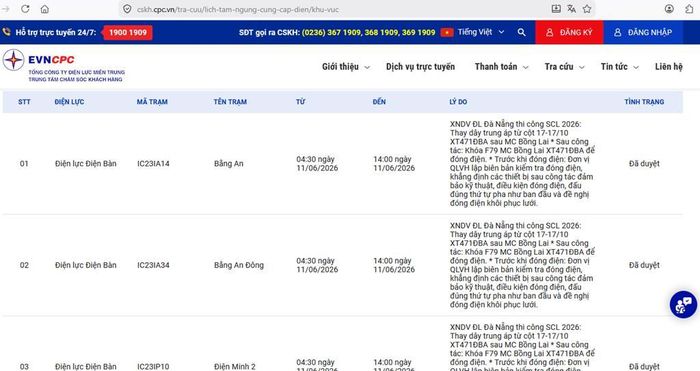The height and width of the screenshot is (371, 700).
Task: Click row 01 end time 14:00
Action: pos(394,164)
